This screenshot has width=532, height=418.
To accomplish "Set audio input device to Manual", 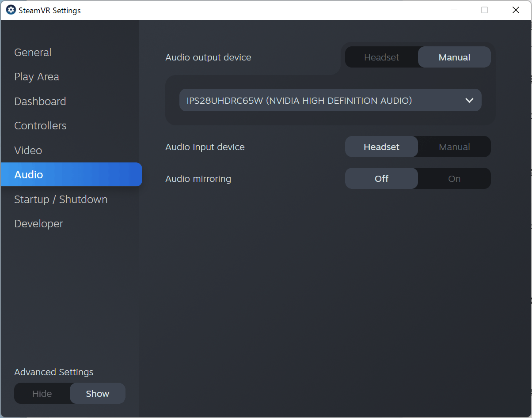I will [454, 147].
